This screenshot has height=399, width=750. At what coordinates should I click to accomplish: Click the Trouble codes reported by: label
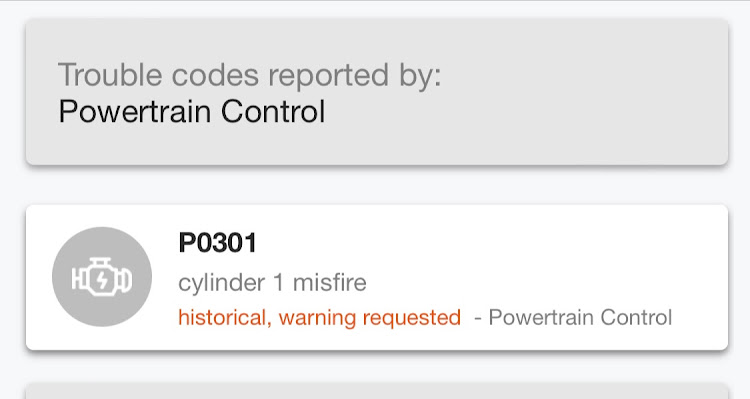tap(250, 75)
